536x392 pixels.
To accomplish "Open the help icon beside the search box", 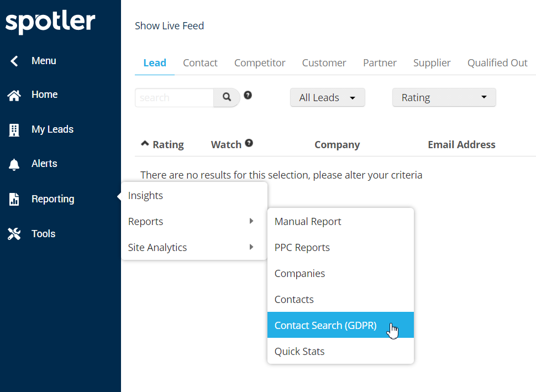I will tap(248, 95).
